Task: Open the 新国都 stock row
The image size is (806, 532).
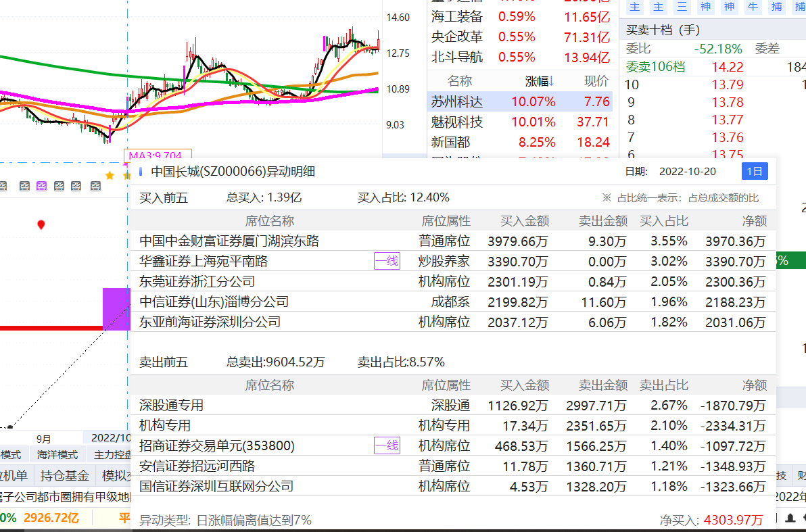Action: tap(520, 142)
